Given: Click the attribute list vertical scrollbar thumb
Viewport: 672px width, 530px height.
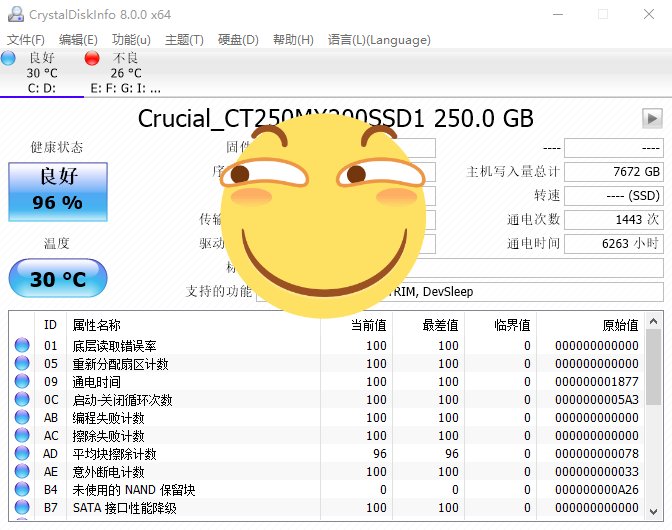Looking at the screenshot, I should click(x=654, y=367).
